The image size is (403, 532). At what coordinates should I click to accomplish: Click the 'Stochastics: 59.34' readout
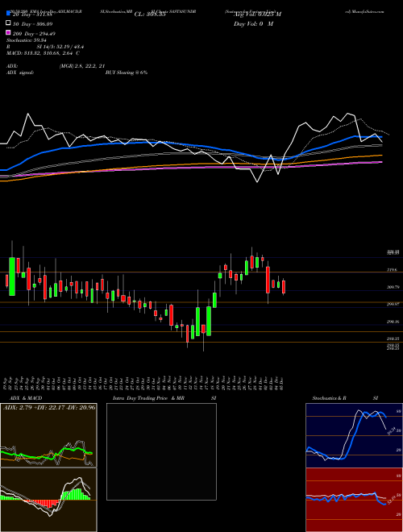click(27, 40)
